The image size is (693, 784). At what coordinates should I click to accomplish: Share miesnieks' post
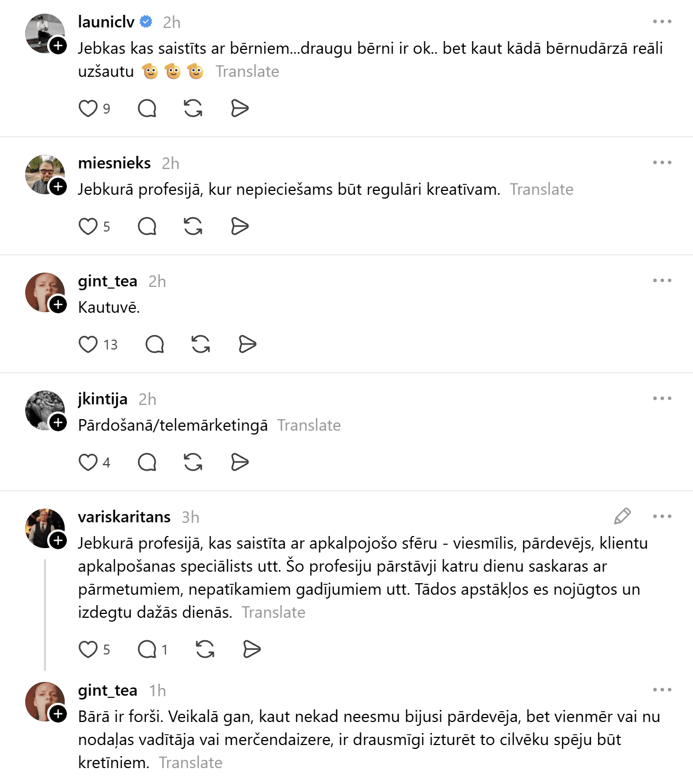(x=240, y=227)
